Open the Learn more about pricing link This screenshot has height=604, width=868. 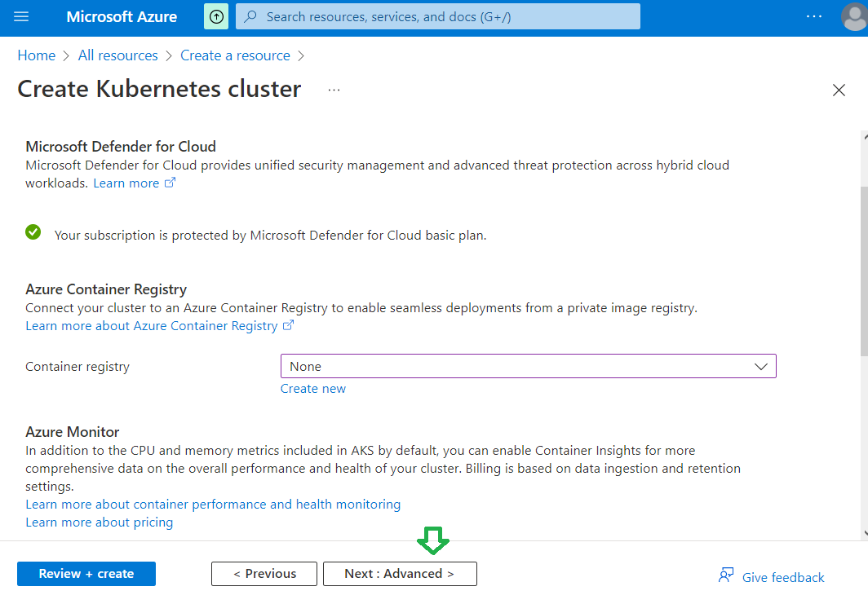tap(100, 522)
